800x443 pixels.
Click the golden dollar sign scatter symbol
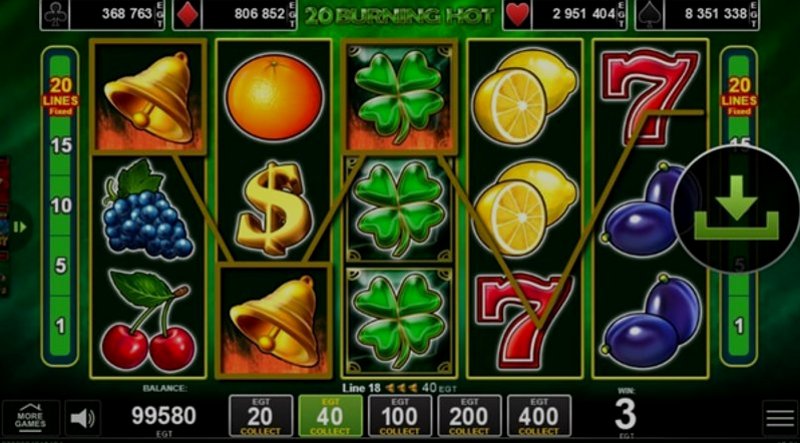tap(275, 208)
